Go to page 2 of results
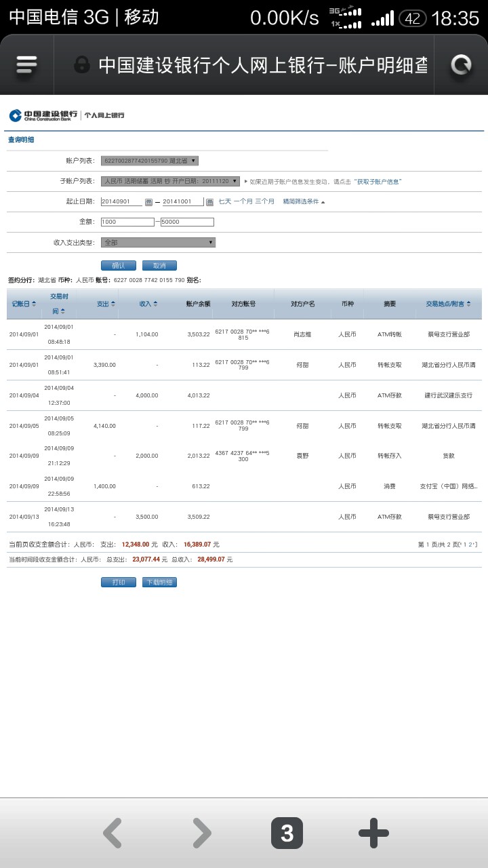 tap(472, 545)
